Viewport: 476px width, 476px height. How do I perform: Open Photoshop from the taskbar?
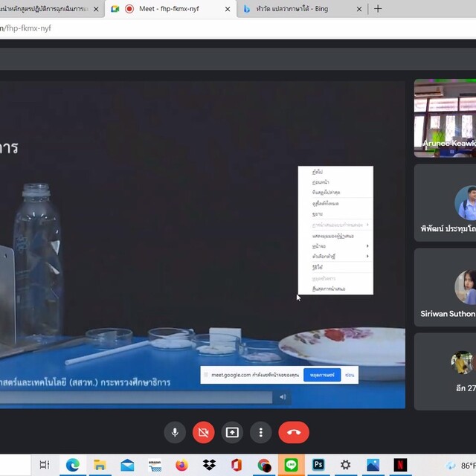coord(318,465)
